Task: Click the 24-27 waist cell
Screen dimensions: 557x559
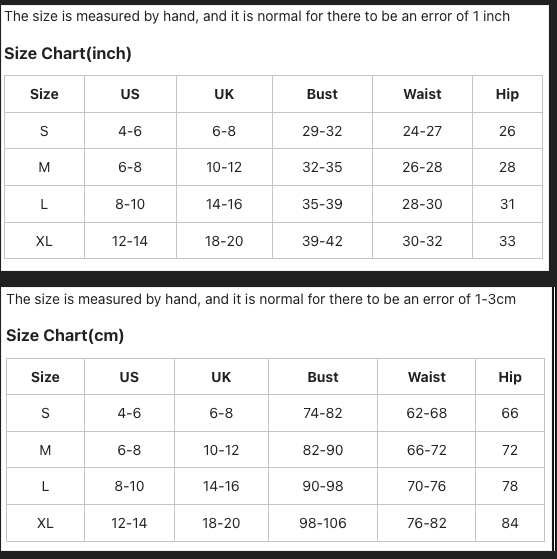Action: [x=422, y=131]
